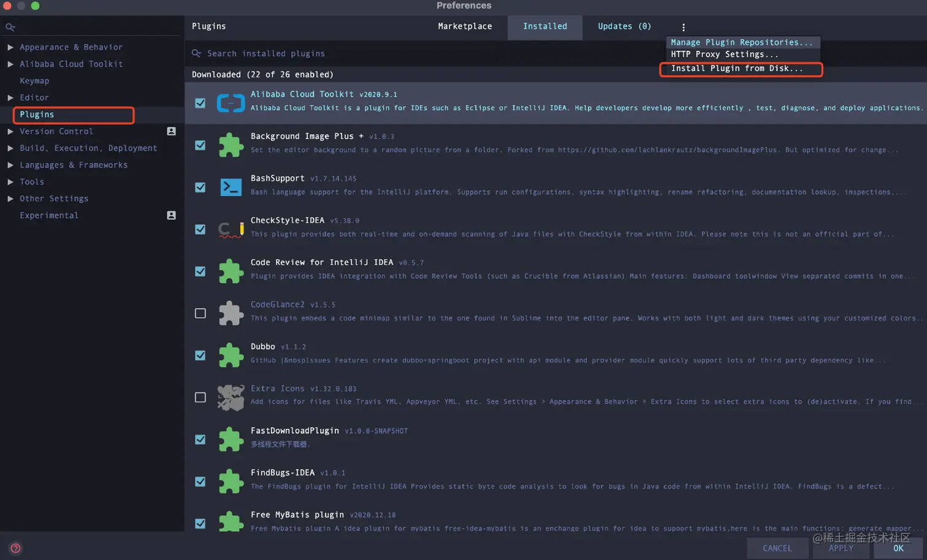Click the BashSupport terminal icon
Viewport: 927px width, 560px height.
click(x=231, y=187)
